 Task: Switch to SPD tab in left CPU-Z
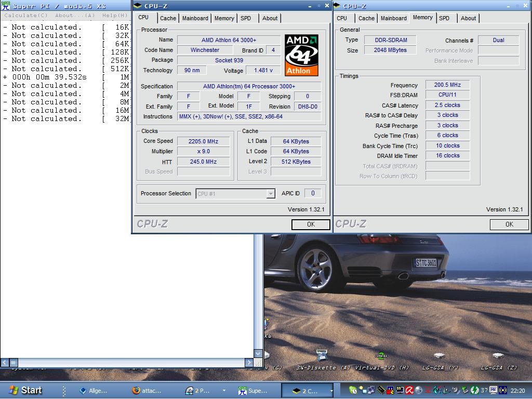pos(246,18)
